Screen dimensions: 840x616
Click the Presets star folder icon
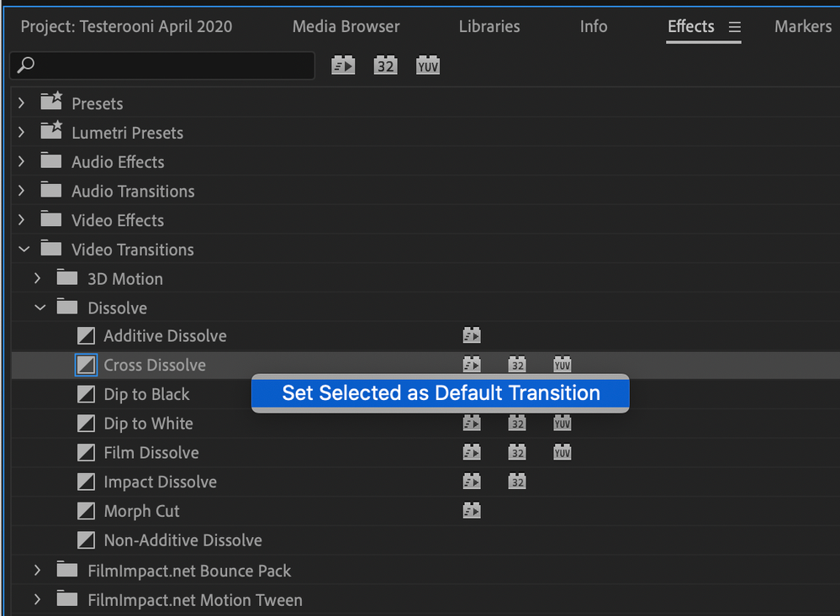[x=51, y=103]
